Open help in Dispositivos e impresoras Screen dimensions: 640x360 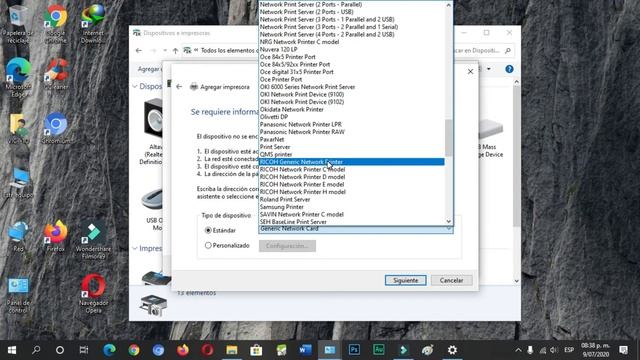509,69
